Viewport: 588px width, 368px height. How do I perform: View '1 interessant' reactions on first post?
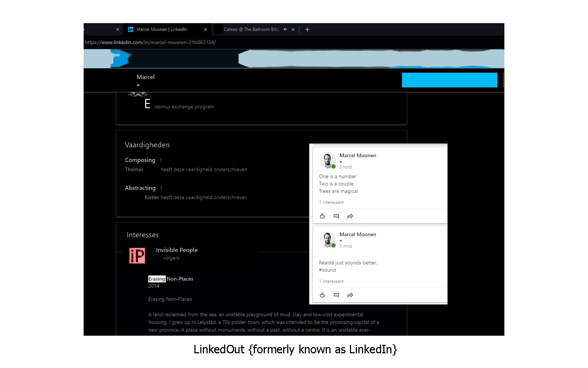point(331,202)
